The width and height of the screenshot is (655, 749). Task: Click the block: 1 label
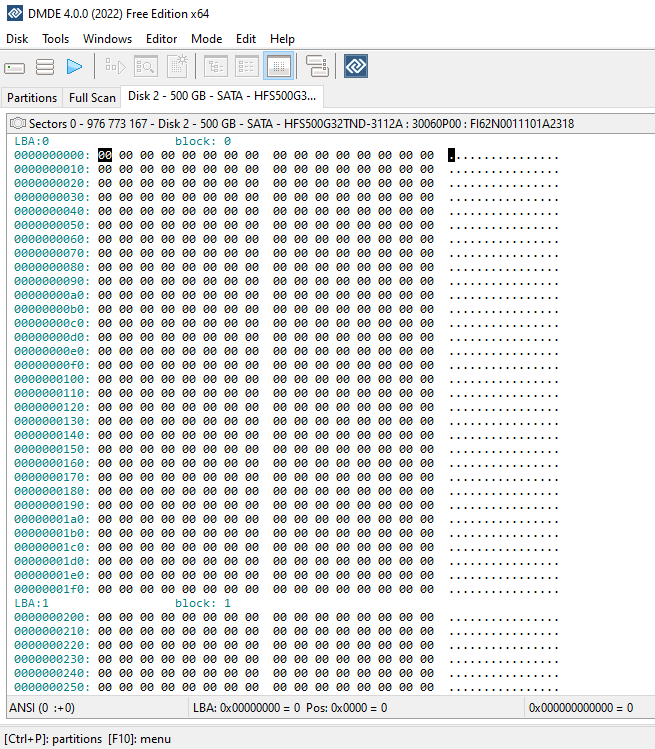pyautogui.click(x=203, y=603)
